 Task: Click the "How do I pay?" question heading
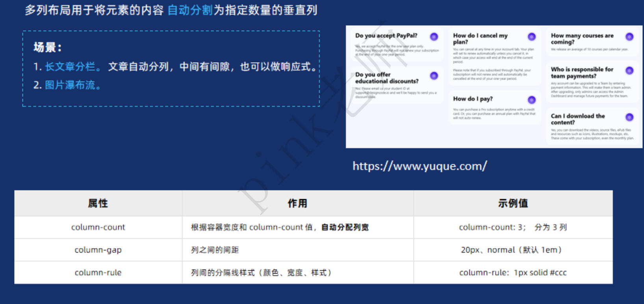click(473, 99)
